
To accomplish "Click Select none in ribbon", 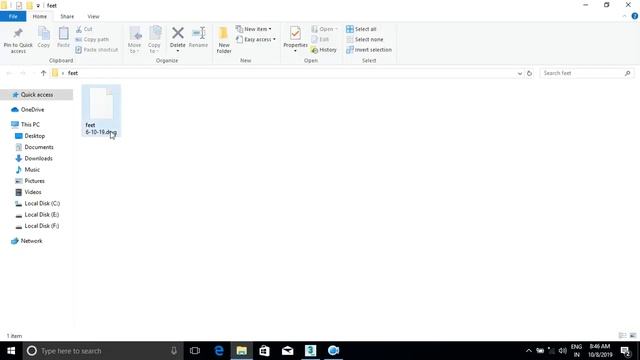I will [x=365, y=39].
